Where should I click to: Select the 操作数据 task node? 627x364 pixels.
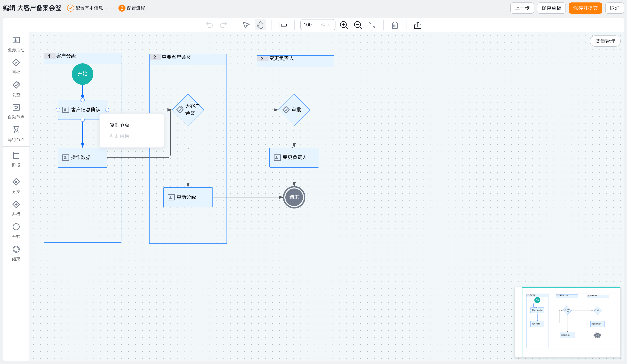83,158
